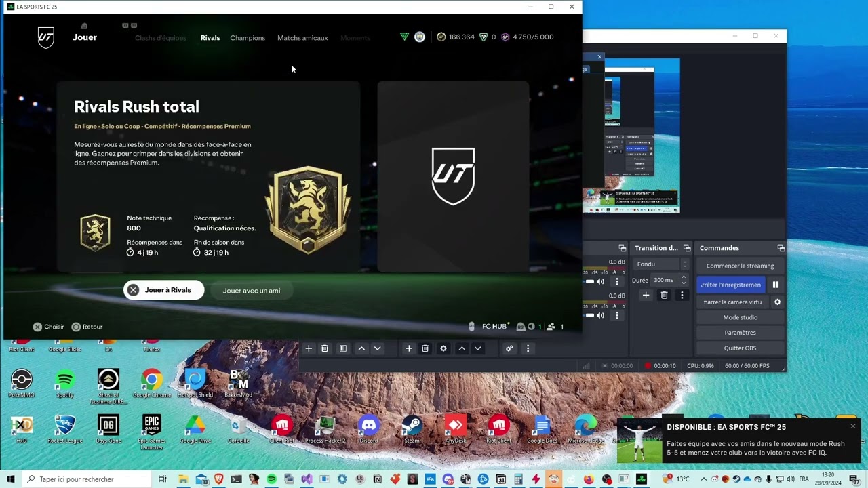Open Steam desktop shortcut
The height and width of the screenshot is (488, 868).
pos(412,430)
